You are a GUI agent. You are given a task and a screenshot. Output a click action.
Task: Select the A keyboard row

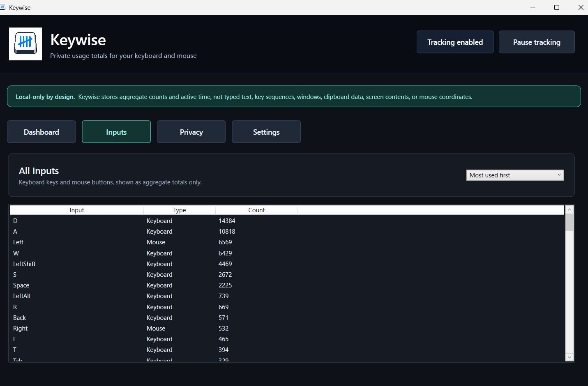click(x=287, y=232)
